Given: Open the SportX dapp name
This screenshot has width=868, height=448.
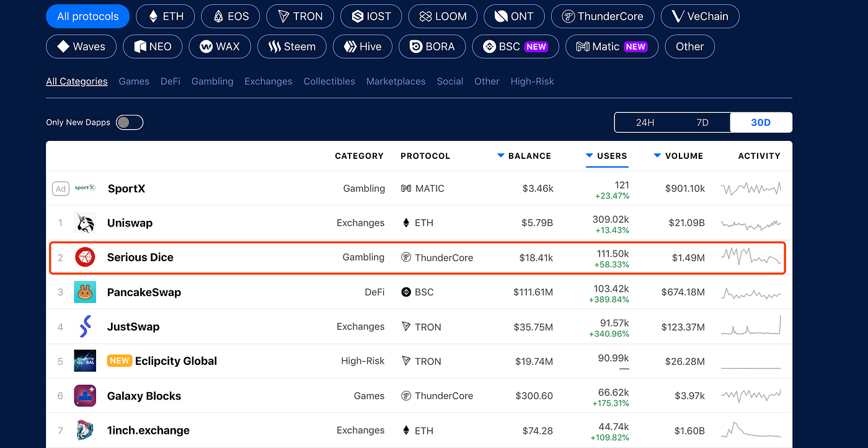Looking at the screenshot, I should (126, 188).
